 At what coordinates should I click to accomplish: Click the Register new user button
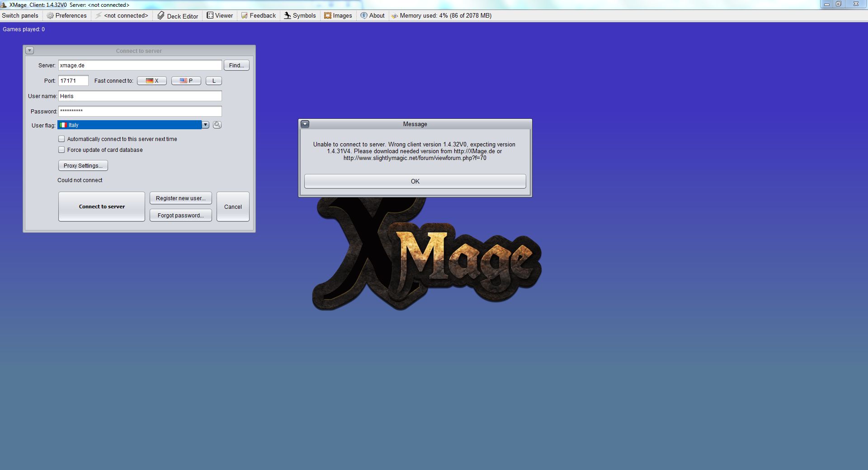coord(180,198)
